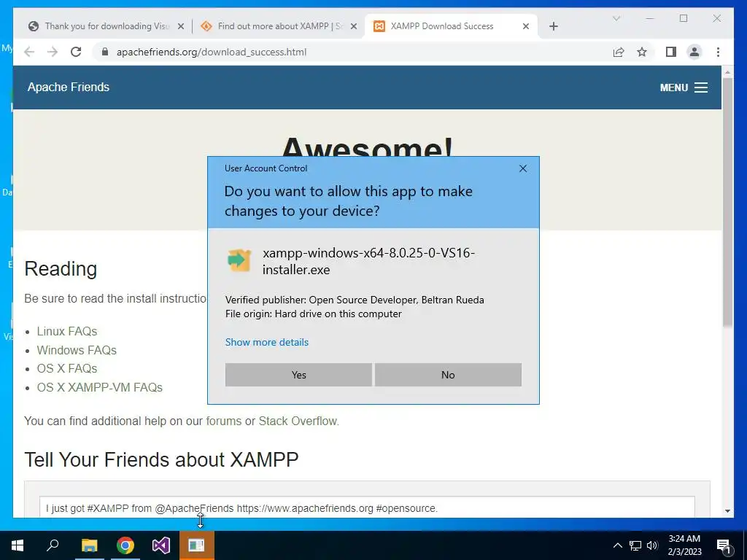The width and height of the screenshot is (747, 560).
Task: Open Apache Friends MENU hamburger
Action: (684, 87)
